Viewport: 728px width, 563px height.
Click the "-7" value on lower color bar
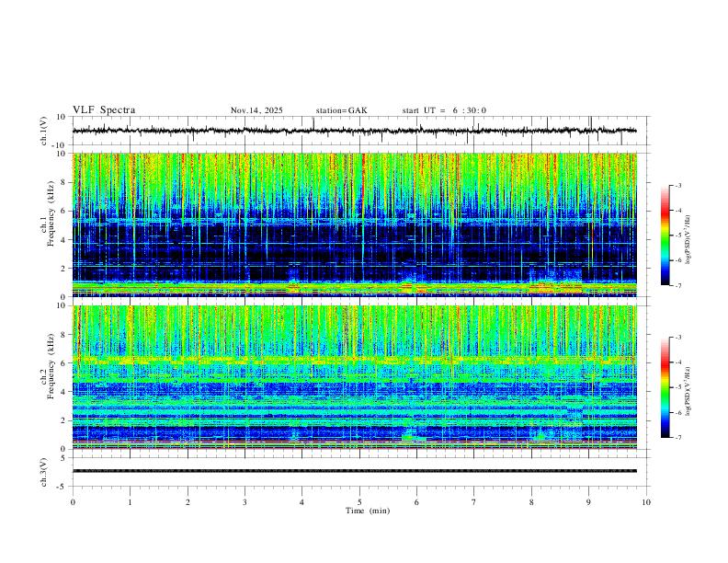pos(678,438)
